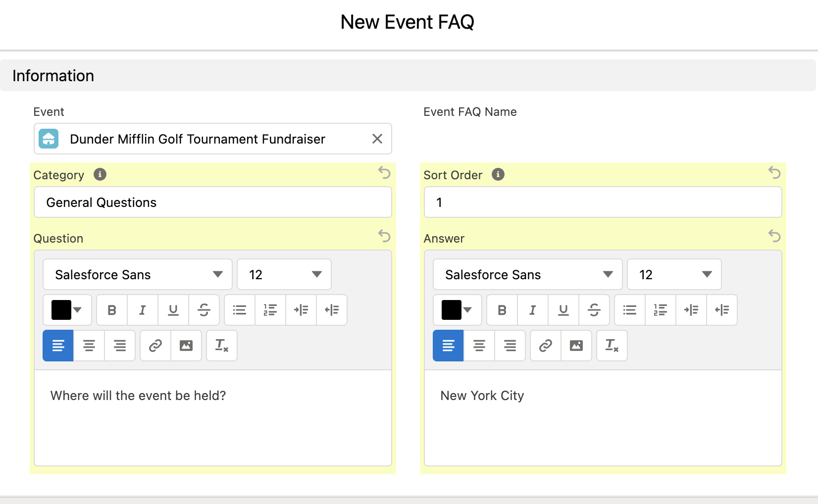Undo changes to Question field

385,236
